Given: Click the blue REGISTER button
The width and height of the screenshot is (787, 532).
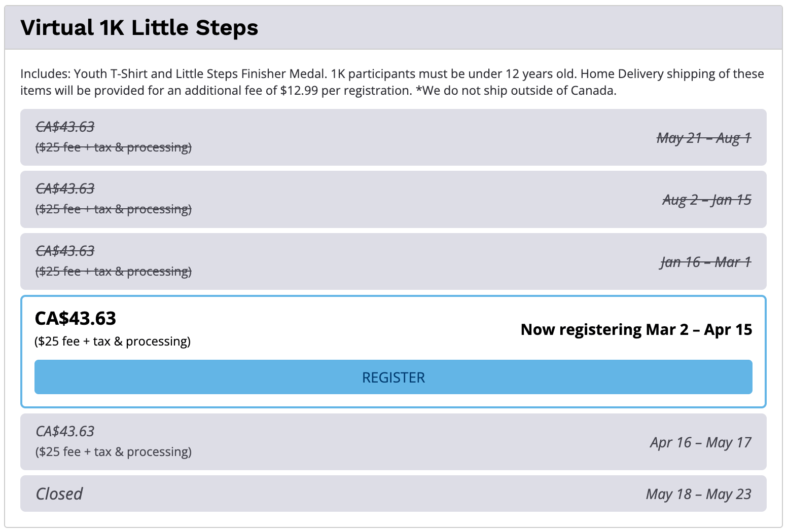Looking at the screenshot, I should pyautogui.click(x=393, y=377).
